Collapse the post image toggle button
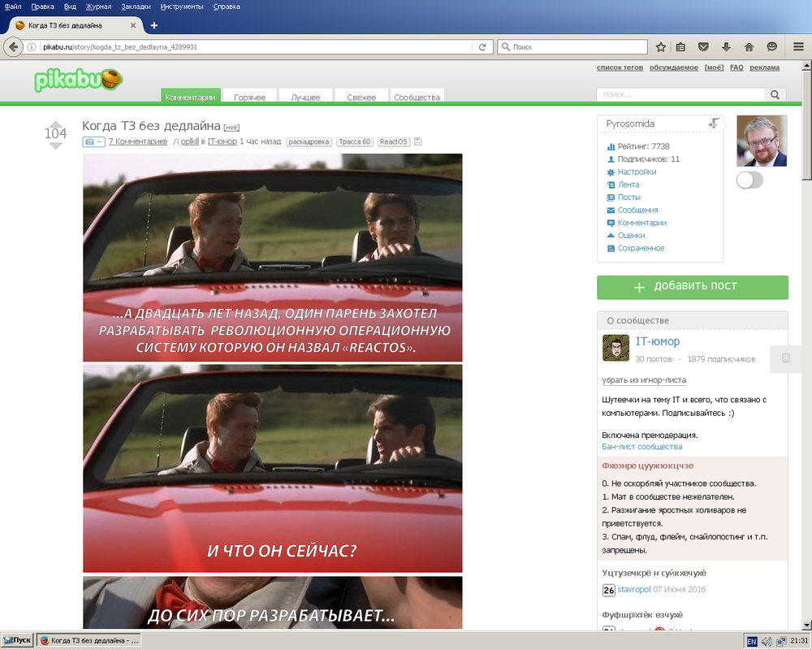This screenshot has height=650, width=812. click(x=93, y=141)
